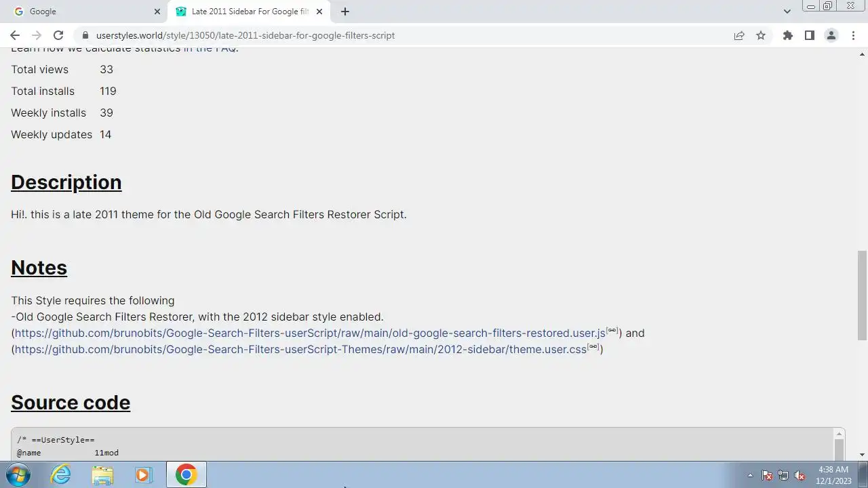Open volume speaker tray icon

coord(800,475)
